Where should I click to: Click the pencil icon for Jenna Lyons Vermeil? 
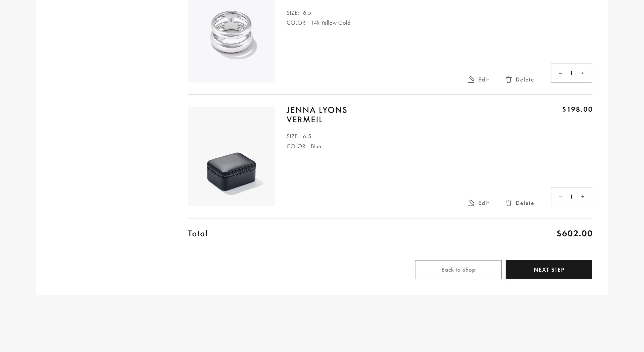click(471, 203)
